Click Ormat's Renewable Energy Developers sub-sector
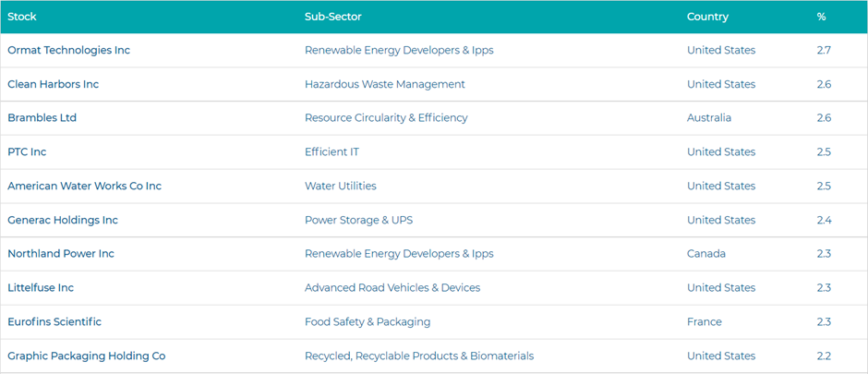The image size is (868, 374). point(399,51)
